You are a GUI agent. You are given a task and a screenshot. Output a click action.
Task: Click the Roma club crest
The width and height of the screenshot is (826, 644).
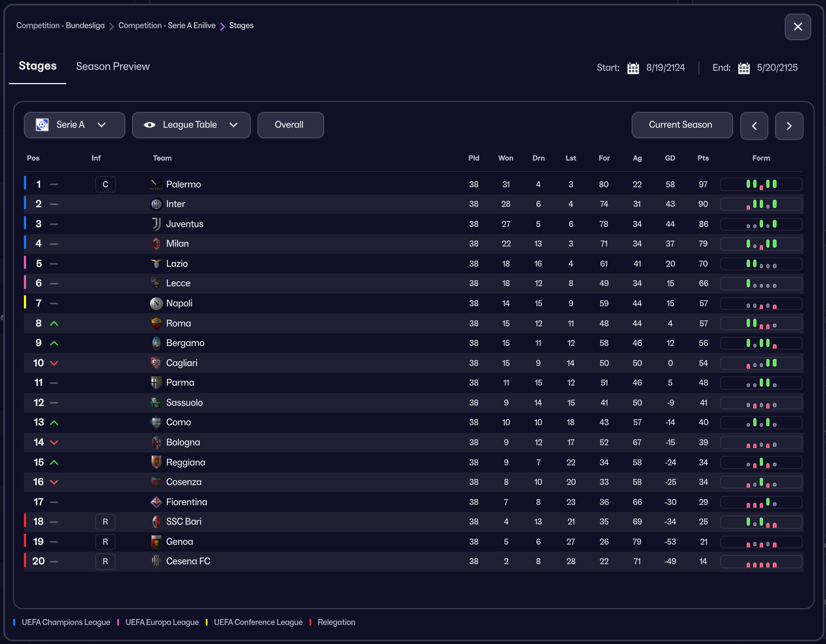pos(156,324)
